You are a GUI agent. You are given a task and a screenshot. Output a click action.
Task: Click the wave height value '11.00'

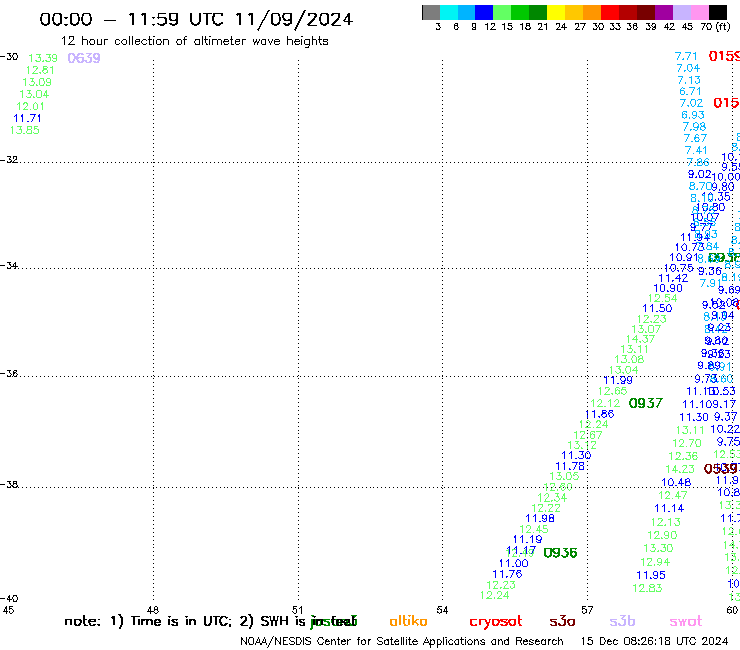(513, 564)
